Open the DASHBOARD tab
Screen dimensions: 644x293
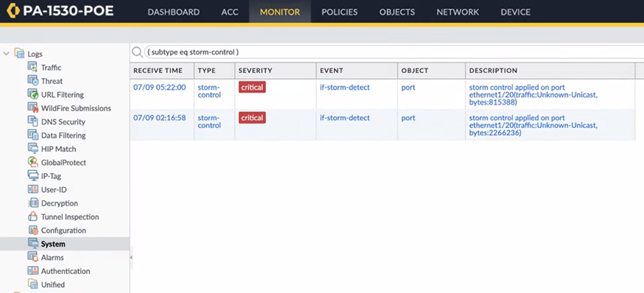(173, 12)
